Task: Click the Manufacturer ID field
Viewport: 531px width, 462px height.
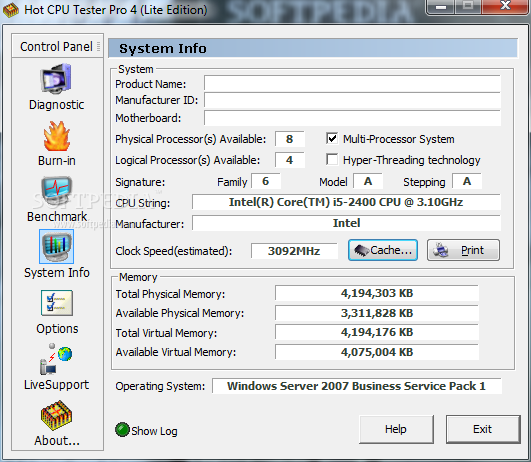Action: point(352,100)
